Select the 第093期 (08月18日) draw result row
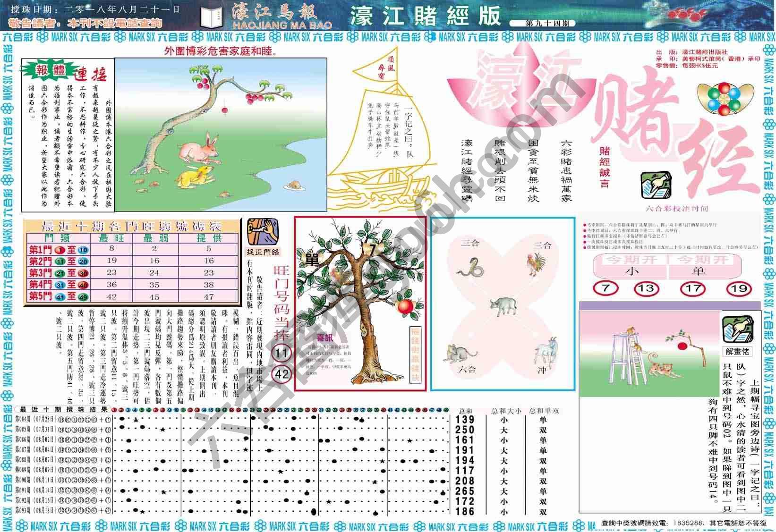The image size is (776, 532). (65, 511)
